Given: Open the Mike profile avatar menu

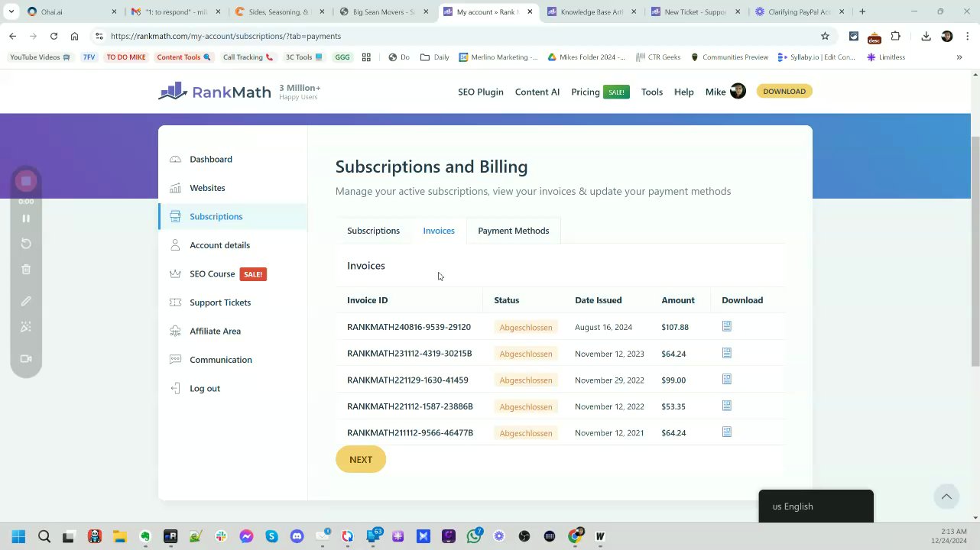Looking at the screenshot, I should [x=738, y=91].
